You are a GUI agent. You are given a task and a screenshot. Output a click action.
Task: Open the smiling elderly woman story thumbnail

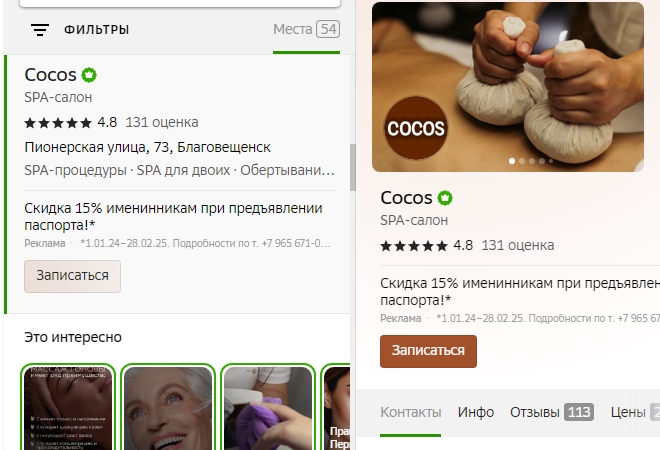(168, 407)
